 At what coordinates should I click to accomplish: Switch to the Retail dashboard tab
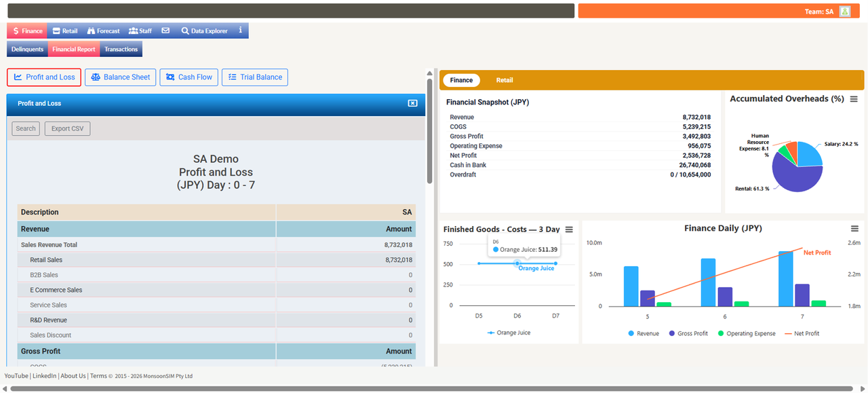[x=505, y=80]
